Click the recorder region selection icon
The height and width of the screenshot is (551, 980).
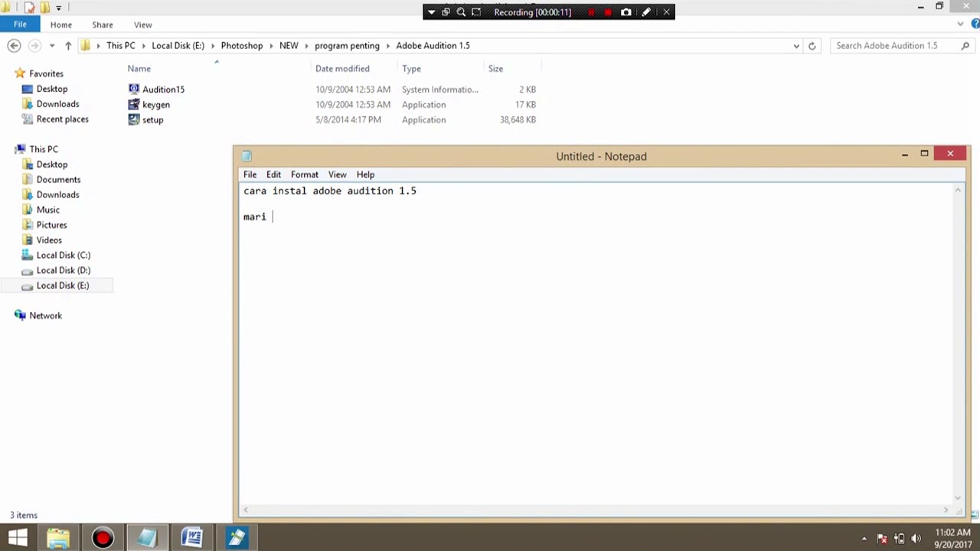[476, 12]
